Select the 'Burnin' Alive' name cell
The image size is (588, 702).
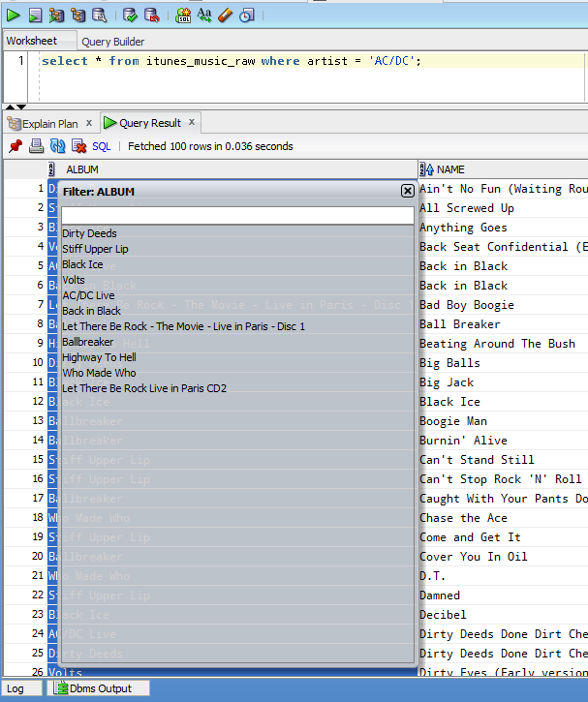pyautogui.click(x=503, y=441)
